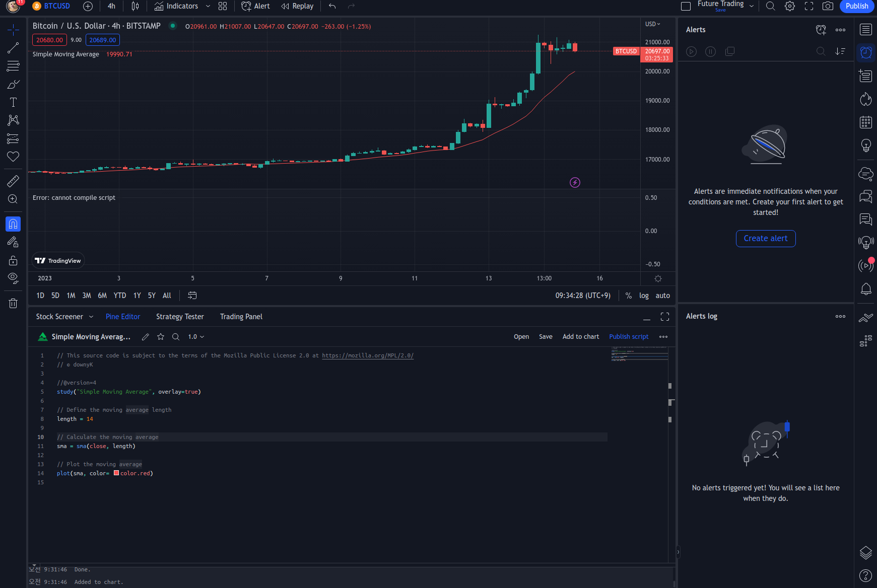877x588 pixels.
Task: Open the calendar panel icon
Action: point(866,122)
